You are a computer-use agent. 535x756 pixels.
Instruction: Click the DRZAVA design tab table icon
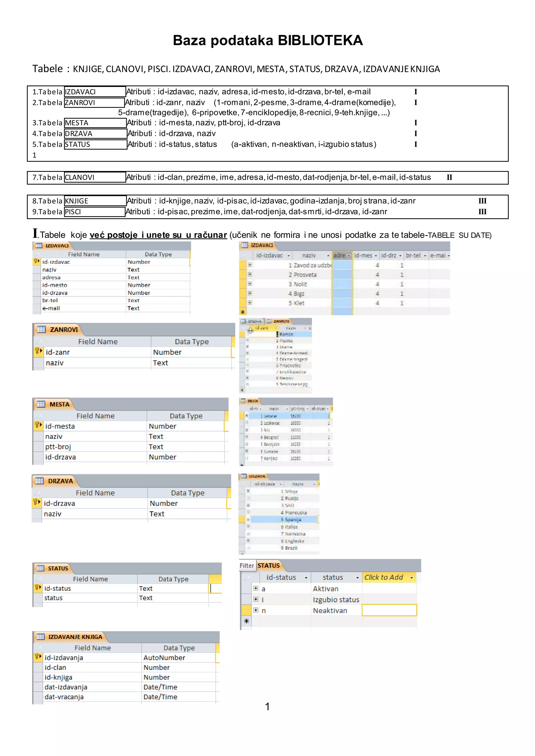click(x=39, y=481)
